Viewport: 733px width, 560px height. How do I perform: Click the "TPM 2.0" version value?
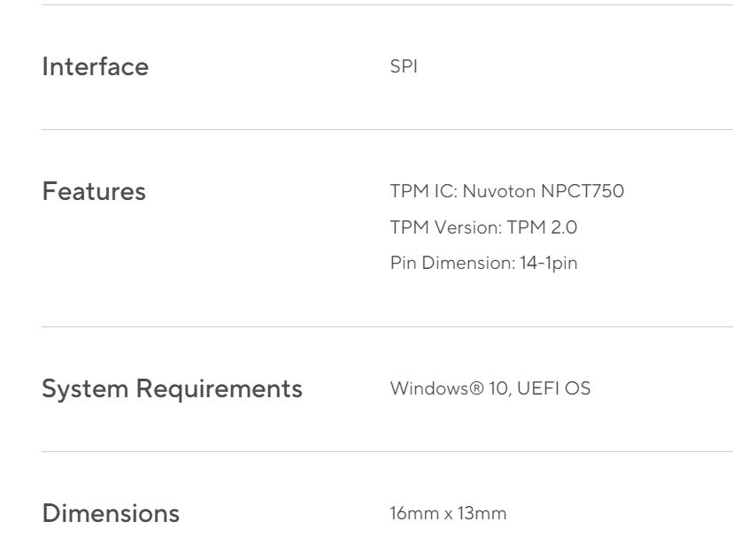542,227
